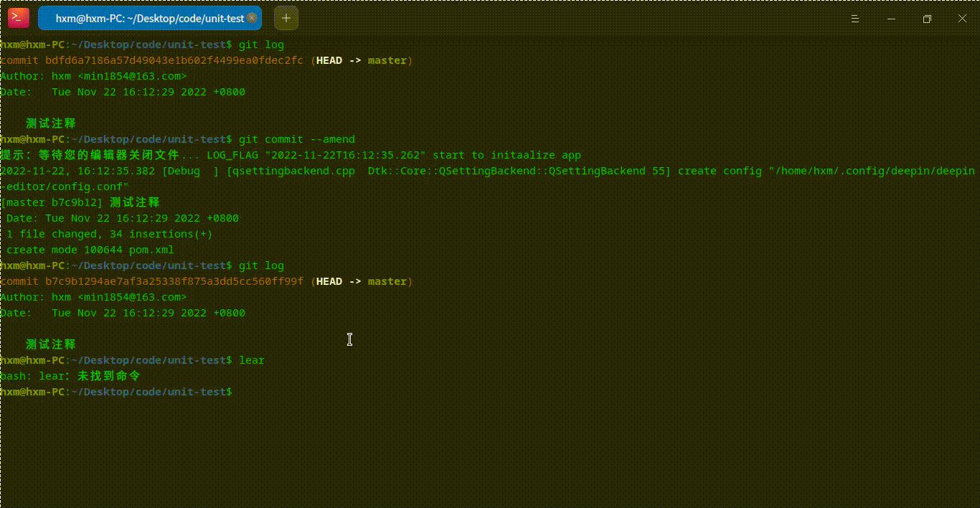Click the 测试注释 commit message text

click(x=50, y=123)
